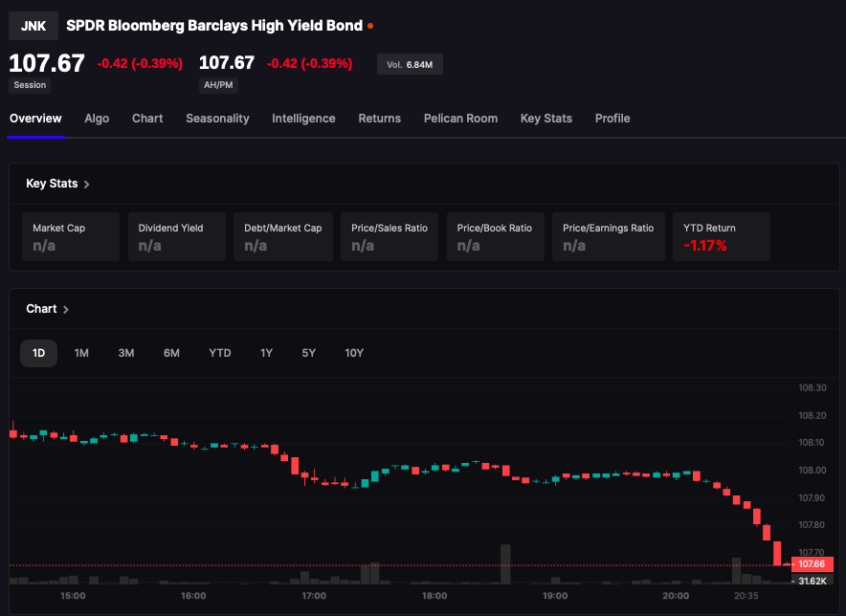Select the 1D chart range
846x616 pixels.
(39, 353)
